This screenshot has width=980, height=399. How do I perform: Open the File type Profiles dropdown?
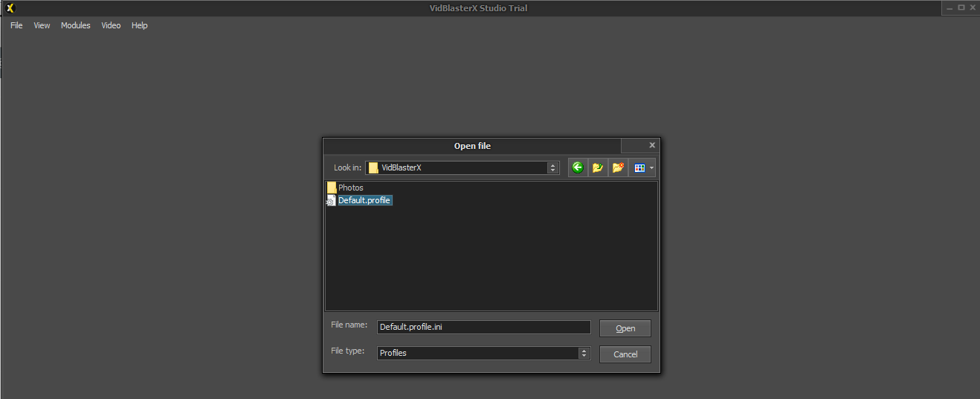pos(483,353)
